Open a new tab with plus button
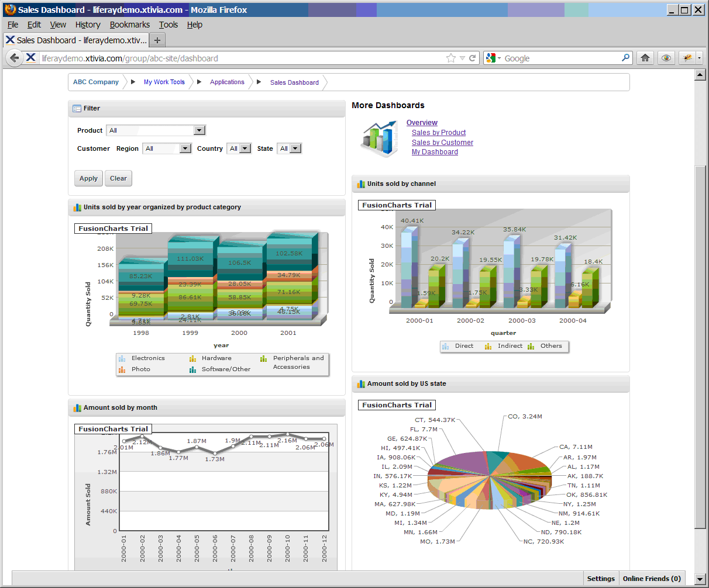709x588 pixels. pyautogui.click(x=157, y=40)
